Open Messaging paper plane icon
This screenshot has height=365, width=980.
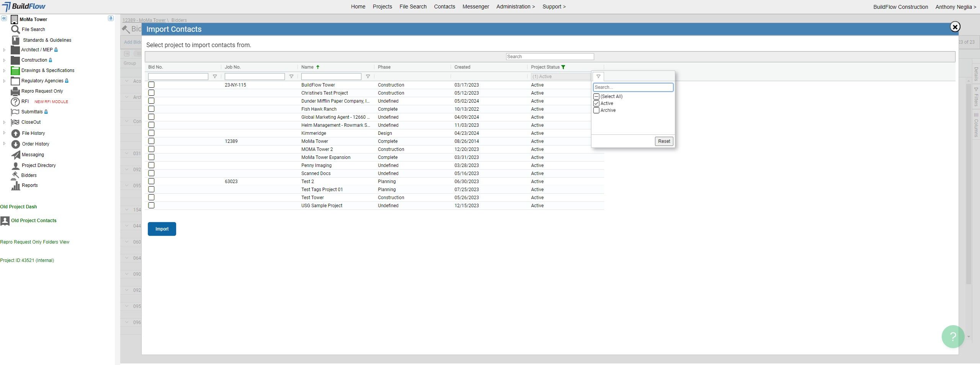tap(15, 155)
